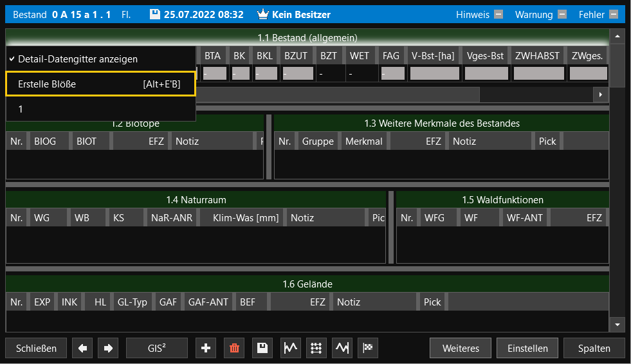Click the left arrow previous-record icon

point(82,348)
